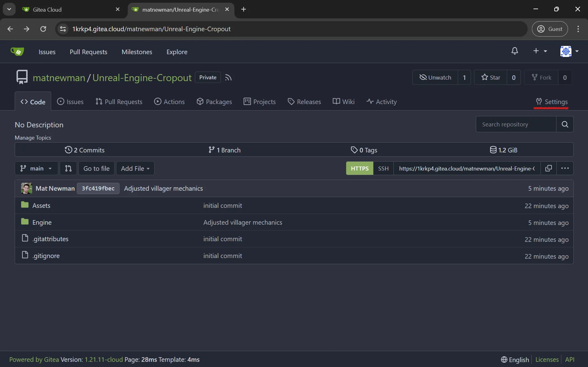588x367 pixels.
Task: Open Milestones in top navigation
Action: [x=137, y=52]
